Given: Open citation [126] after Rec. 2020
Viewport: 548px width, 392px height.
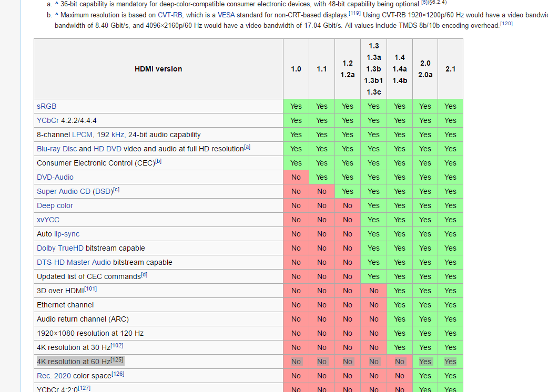Looking at the screenshot, I should tap(118, 374).
